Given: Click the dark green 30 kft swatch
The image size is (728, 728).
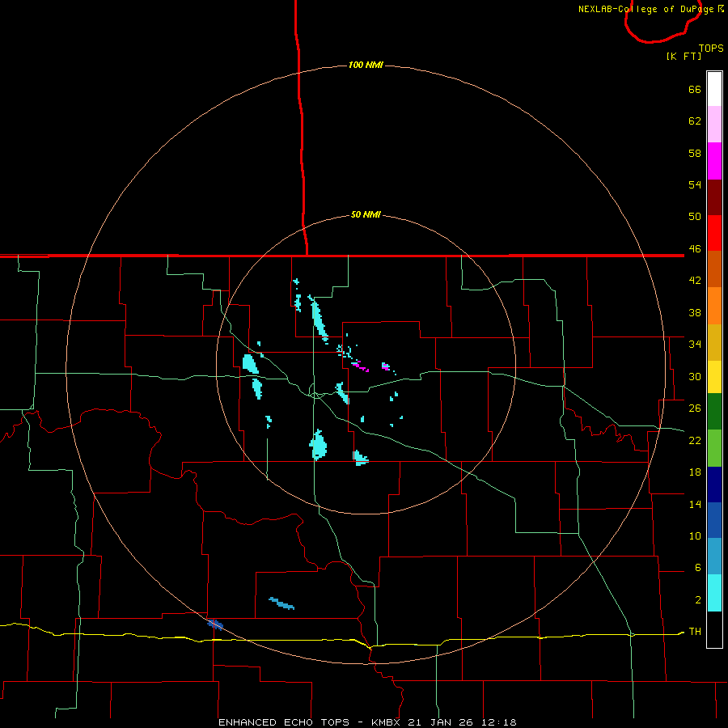Looking at the screenshot, I should click(714, 412).
